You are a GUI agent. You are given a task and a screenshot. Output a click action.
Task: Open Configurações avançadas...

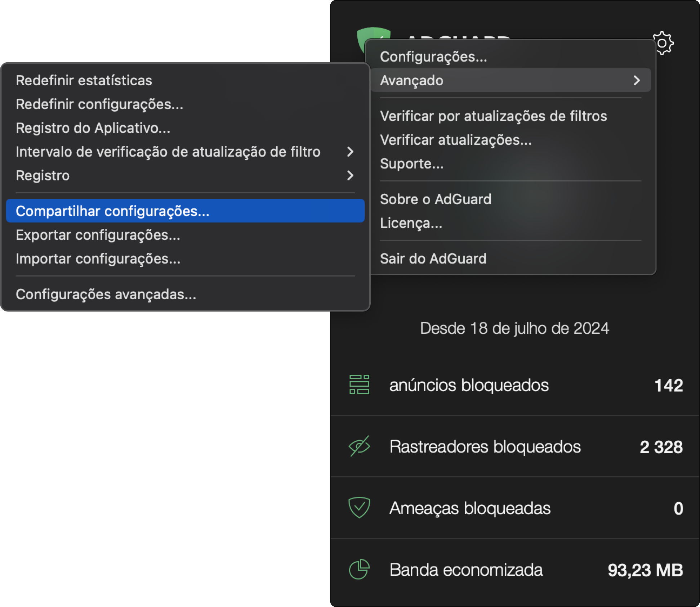click(x=185, y=294)
